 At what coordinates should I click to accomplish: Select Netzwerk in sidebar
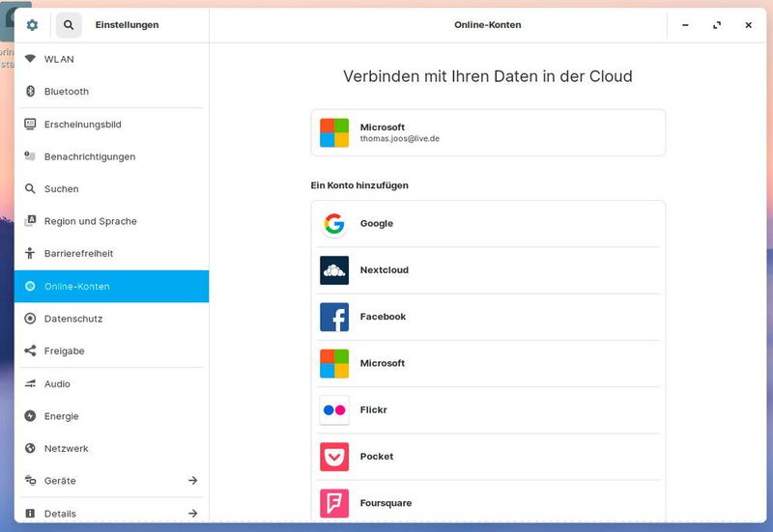[x=112, y=449]
